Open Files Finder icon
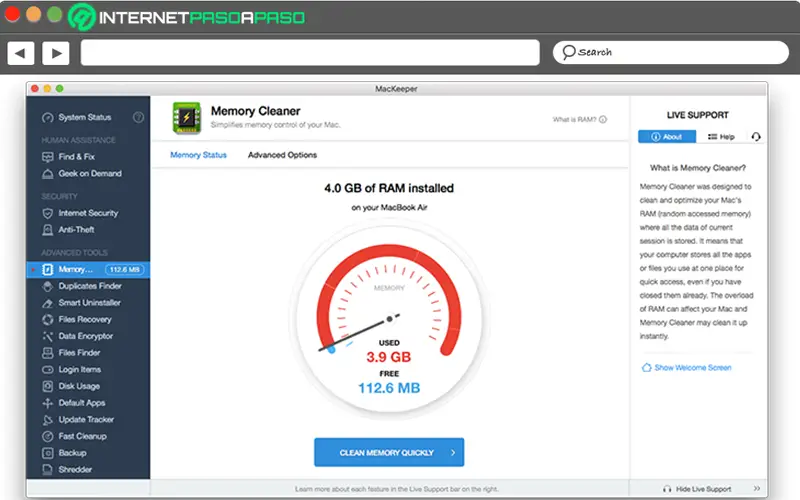The image size is (800, 500). pos(47,353)
